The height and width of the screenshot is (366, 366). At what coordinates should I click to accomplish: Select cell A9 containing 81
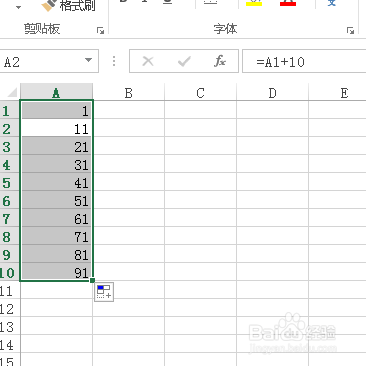(x=56, y=254)
